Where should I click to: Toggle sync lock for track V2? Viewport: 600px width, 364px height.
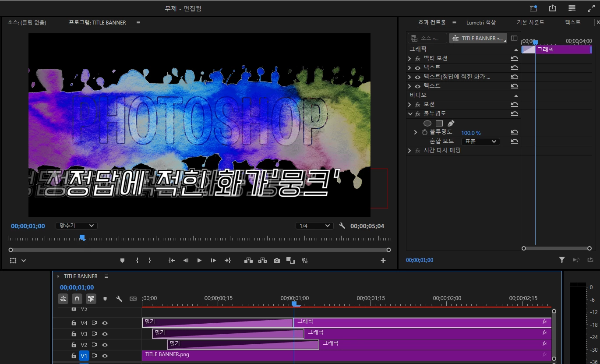pos(95,345)
